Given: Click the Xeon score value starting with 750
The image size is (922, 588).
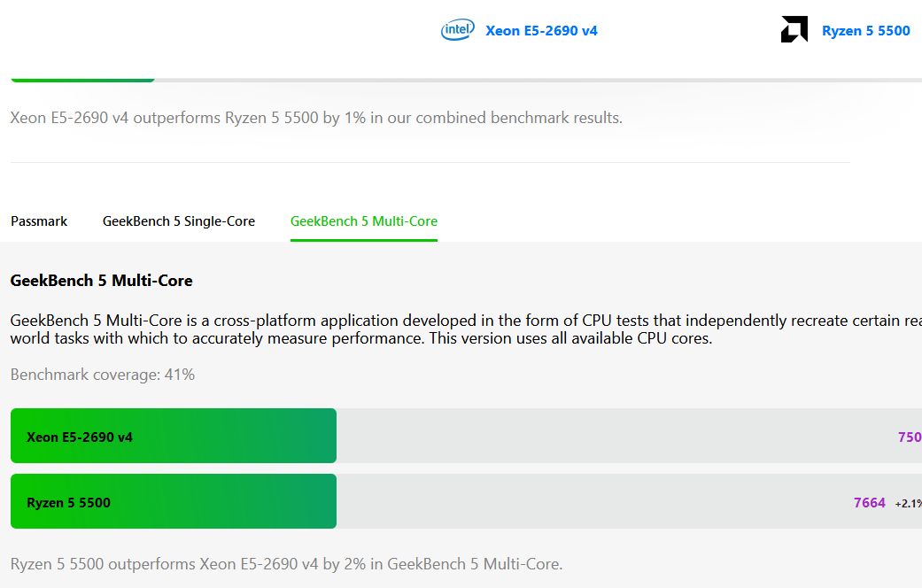Looking at the screenshot, I should [x=910, y=437].
